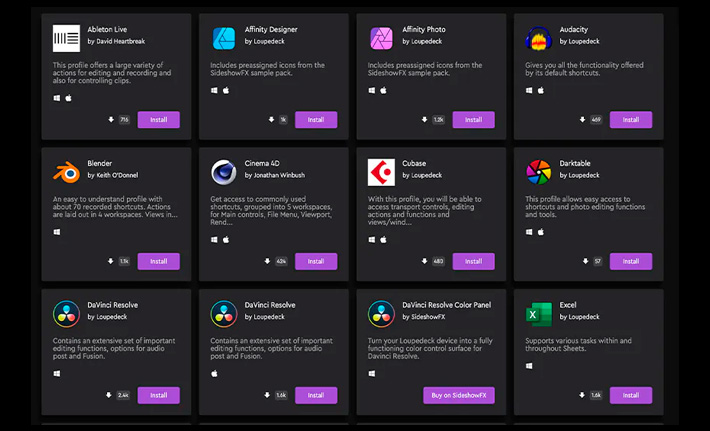This screenshot has width=710, height=431.
Task: Click the author label by SideshowFX
Action: click(x=424, y=317)
